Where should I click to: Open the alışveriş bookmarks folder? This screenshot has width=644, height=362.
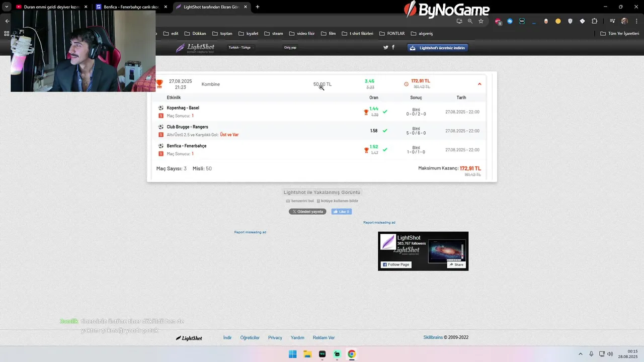[x=422, y=33]
